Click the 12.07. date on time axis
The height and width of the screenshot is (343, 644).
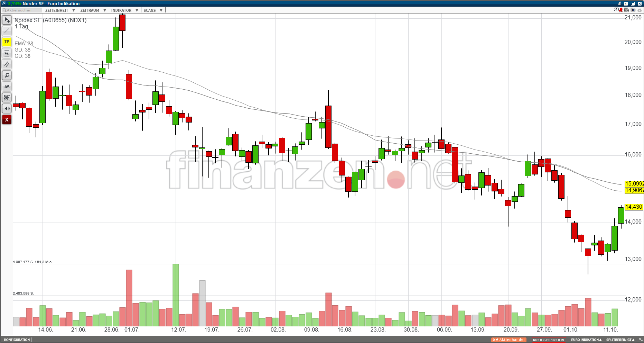(179, 330)
